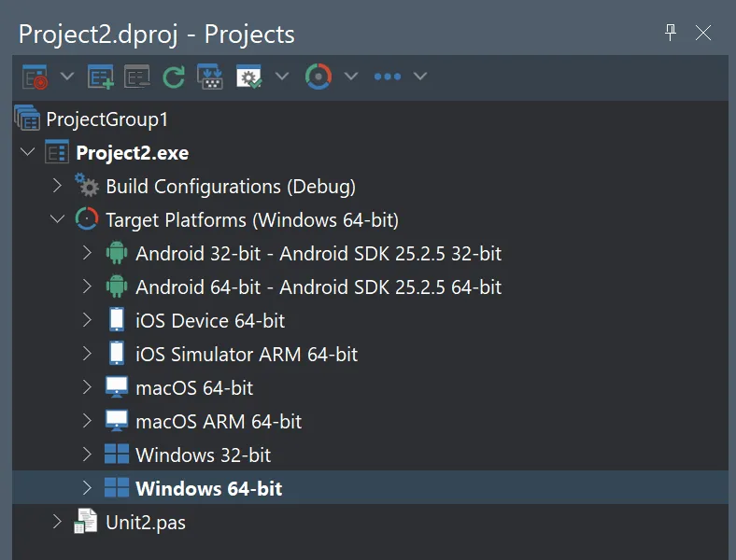The width and height of the screenshot is (736, 560).
Task: Expand Build Configurations (Debug)
Action: point(57,186)
